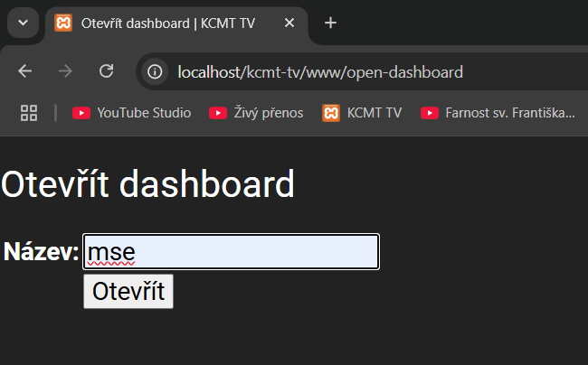This screenshot has width=588, height=365.
Task: Select the Otevřít dashboard | KCMT TV tab title
Action: (167, 23)
